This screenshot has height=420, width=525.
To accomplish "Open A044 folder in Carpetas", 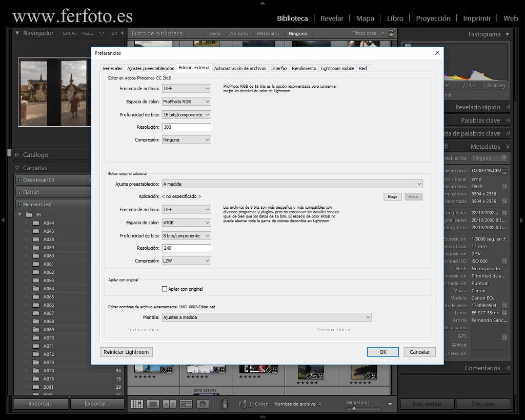I will [x=49, y=223].
